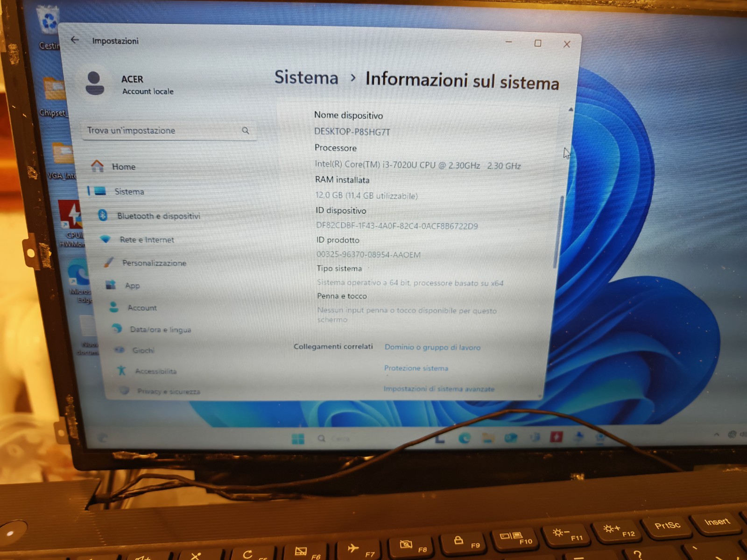Viewport: 747px width, 560px height.
Task: Click the Accessibilità figure icon
Action: click(122, 371)
